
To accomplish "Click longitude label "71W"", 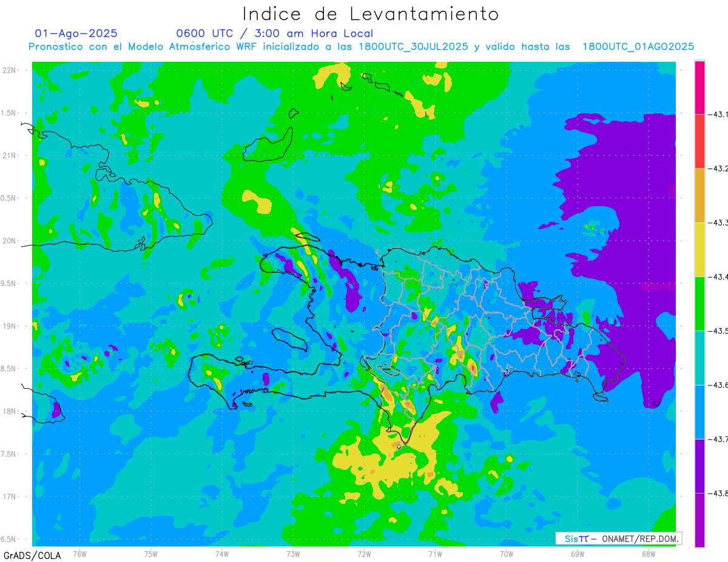I will 435,553.
